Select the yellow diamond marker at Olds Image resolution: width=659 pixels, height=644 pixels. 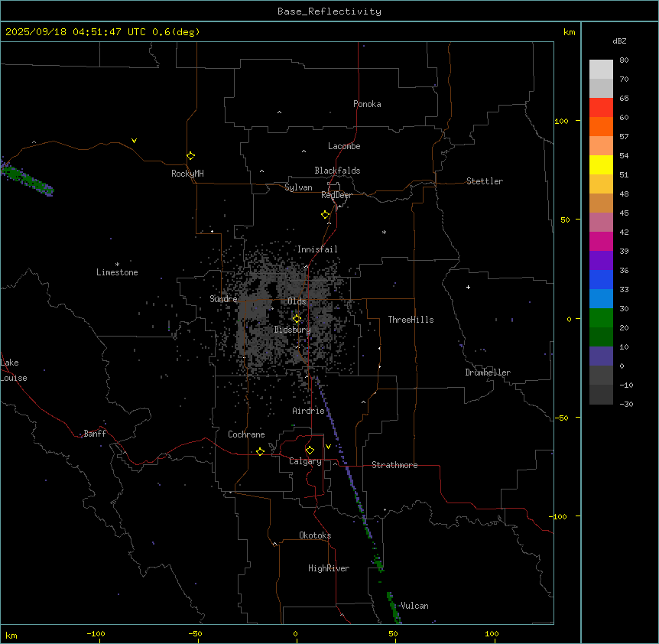coord(297,318)
